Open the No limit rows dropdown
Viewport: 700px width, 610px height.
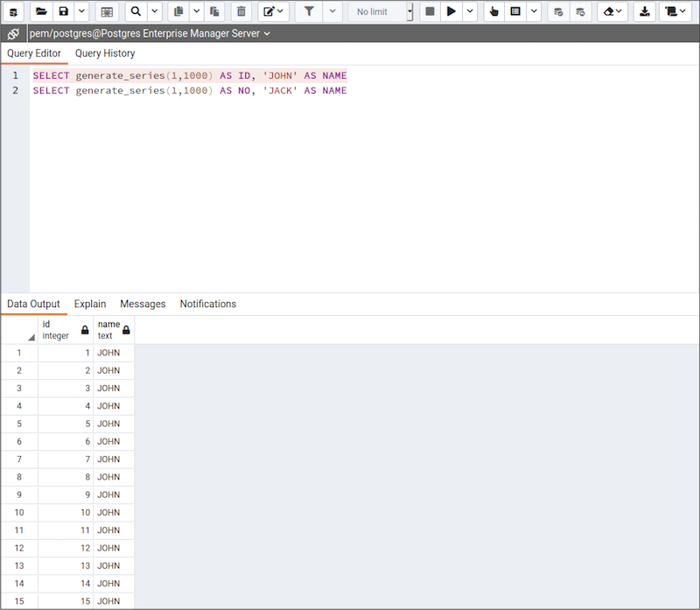pyautogui.click(x=381, y=11)
